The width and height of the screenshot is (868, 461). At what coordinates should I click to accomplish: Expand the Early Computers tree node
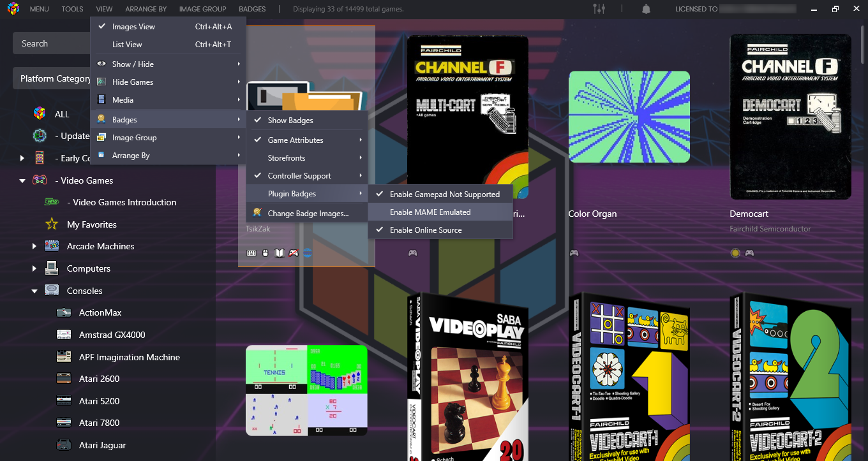pos(22,158)
